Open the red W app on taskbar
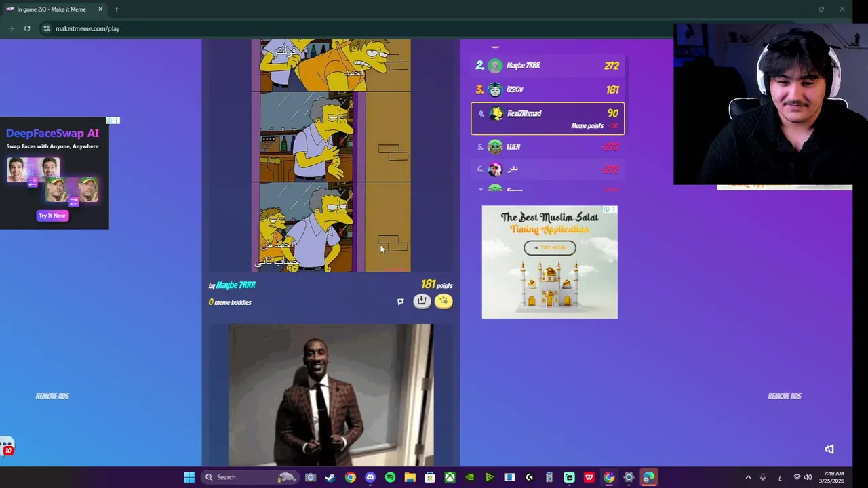The image size is (868, 488). click(x=589, y=477)
